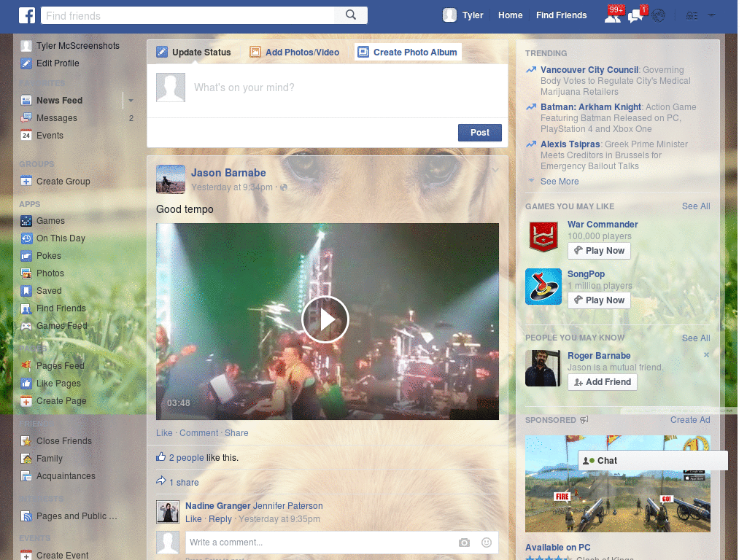Open the messages icon in header

coord(635,16)
